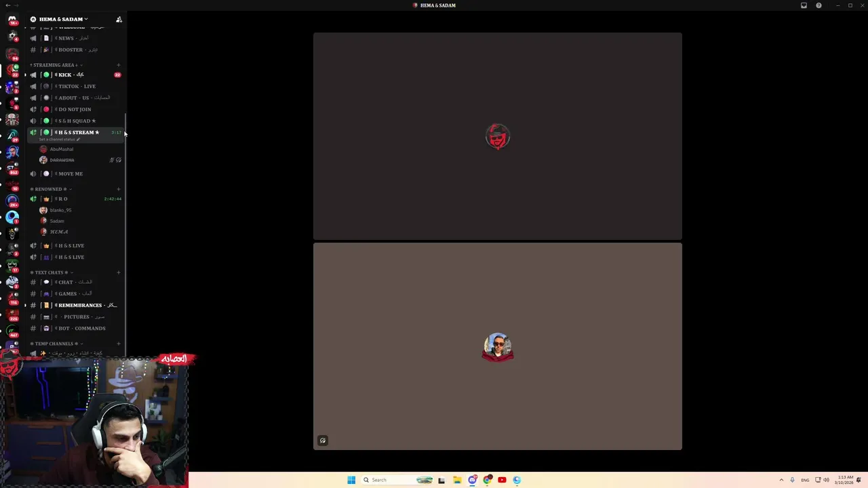The width and height of the screenshot is (868, 488).
Task: Add channel to STRAEMING AREA category plus icon
Action: 119,65
